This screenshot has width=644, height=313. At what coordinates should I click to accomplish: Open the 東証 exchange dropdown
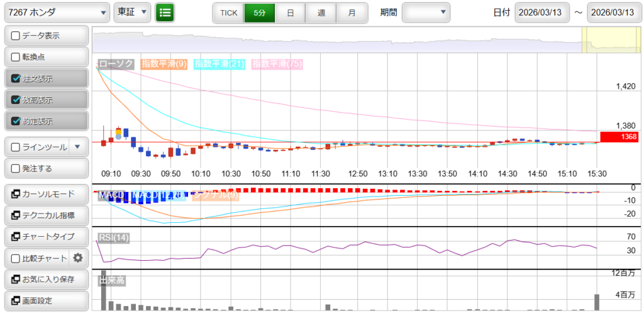tap(133, 12)
